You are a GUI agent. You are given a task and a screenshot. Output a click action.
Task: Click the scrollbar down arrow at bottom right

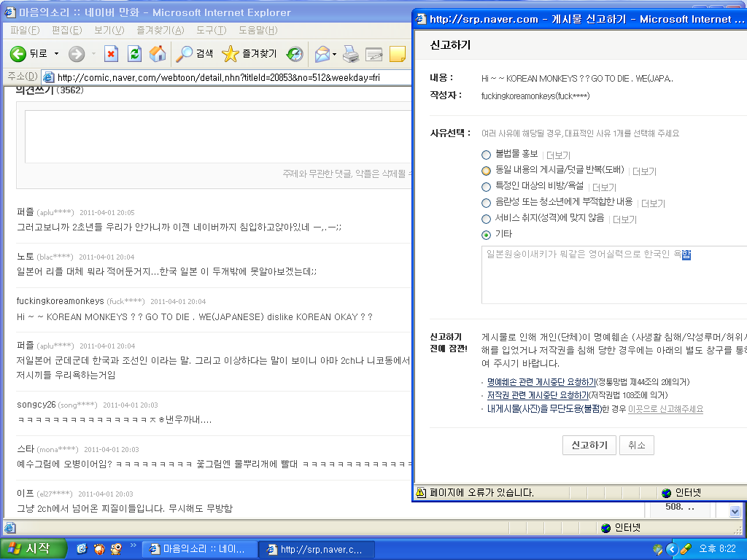pyautogui.click(x=735, y=512)
